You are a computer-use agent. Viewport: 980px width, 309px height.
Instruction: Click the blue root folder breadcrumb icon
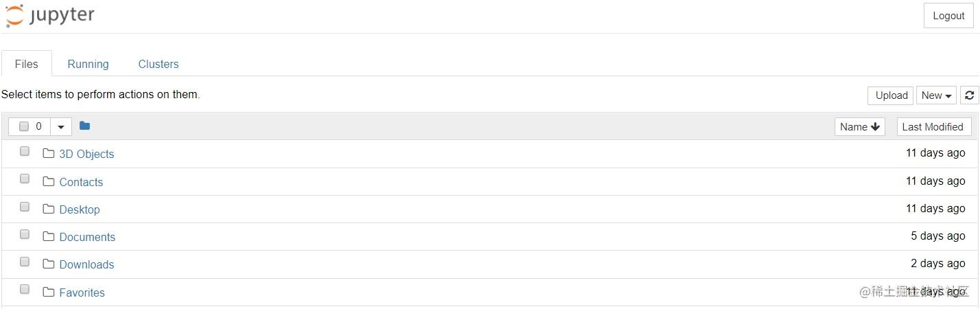tap(84, 126)
